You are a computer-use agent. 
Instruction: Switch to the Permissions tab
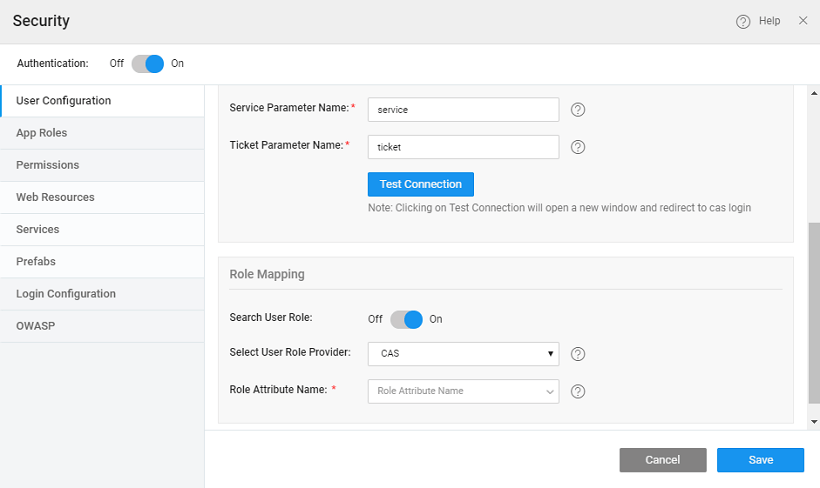[47, 165]
